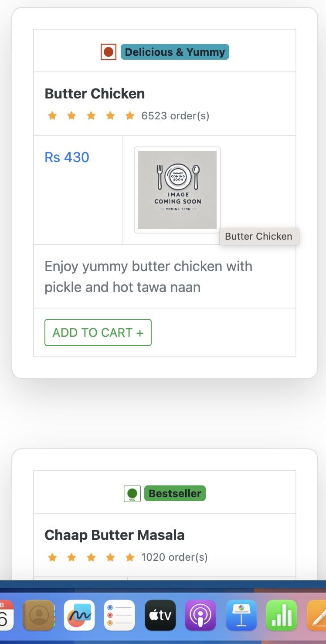The width and height of the screenshot is (326, 644).
Task: Launch the Apple TV app
Action: click(x=160, y=615)
